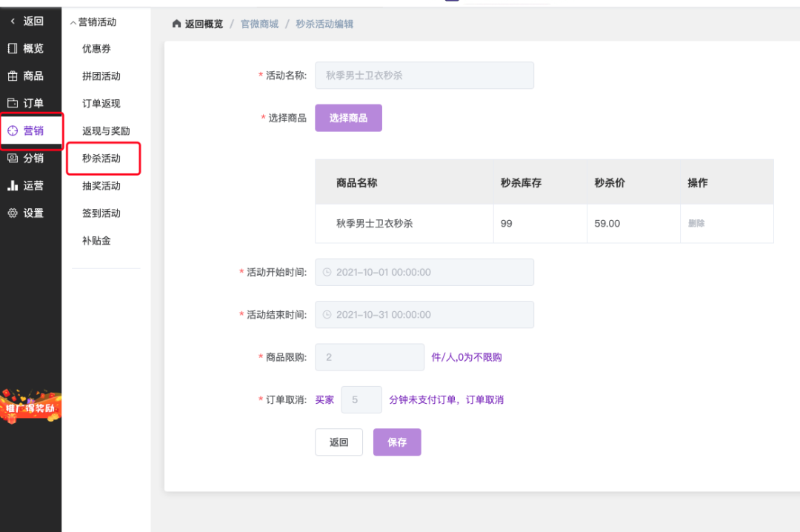Click 官微商城 breadcrumb link
The height and width of the screenshot is (532, 800).
tap(260, 24)
